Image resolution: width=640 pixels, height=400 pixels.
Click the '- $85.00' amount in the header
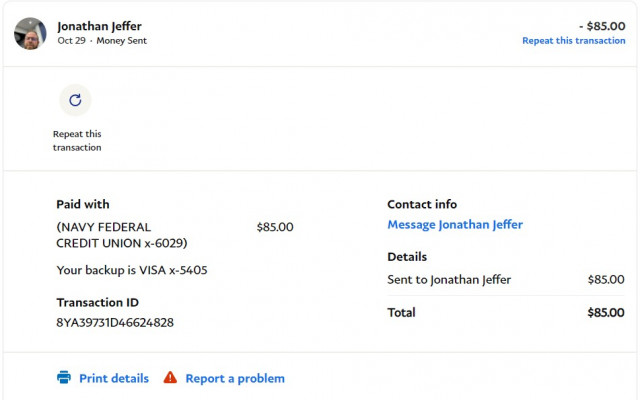click(602, 26)
